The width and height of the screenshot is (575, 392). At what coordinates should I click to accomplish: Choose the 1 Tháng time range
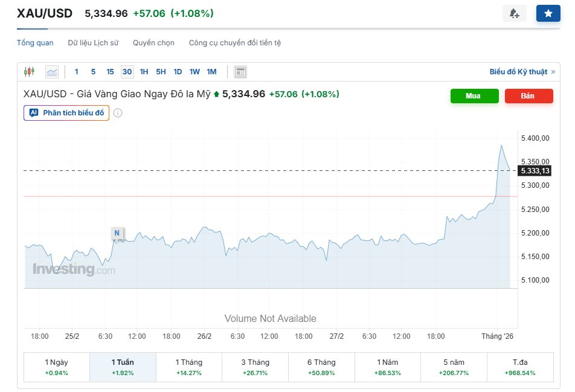[188, 367]
